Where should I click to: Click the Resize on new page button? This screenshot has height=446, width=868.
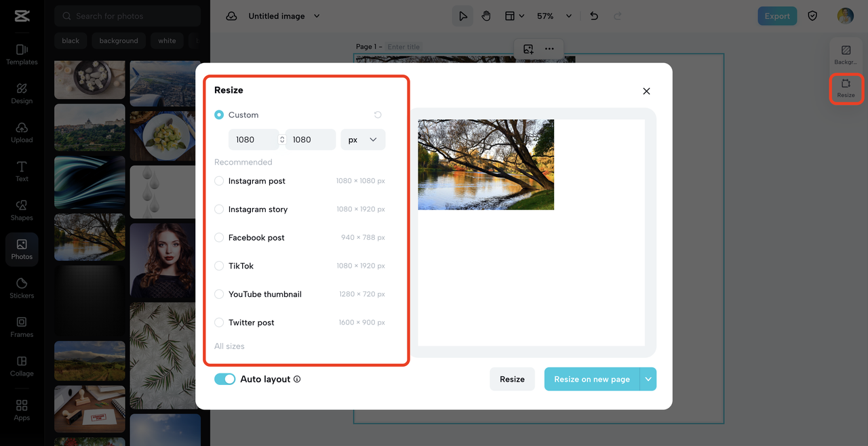[592, 380]
